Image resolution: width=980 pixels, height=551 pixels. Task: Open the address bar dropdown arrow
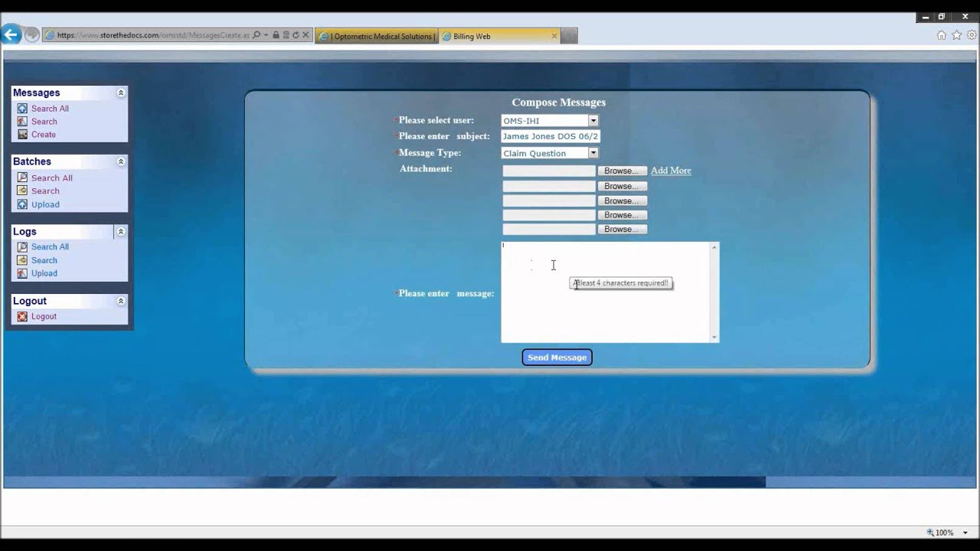pos(266,35)
